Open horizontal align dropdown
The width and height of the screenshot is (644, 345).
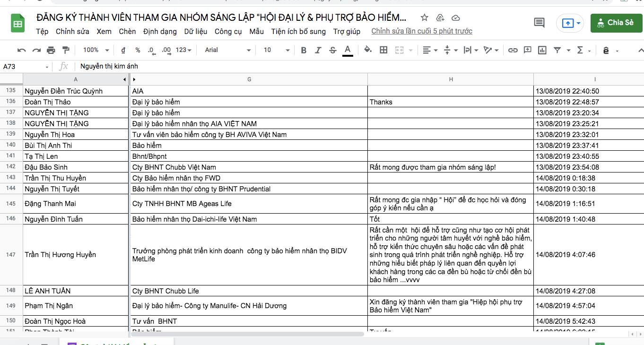(x=429, y=50)
